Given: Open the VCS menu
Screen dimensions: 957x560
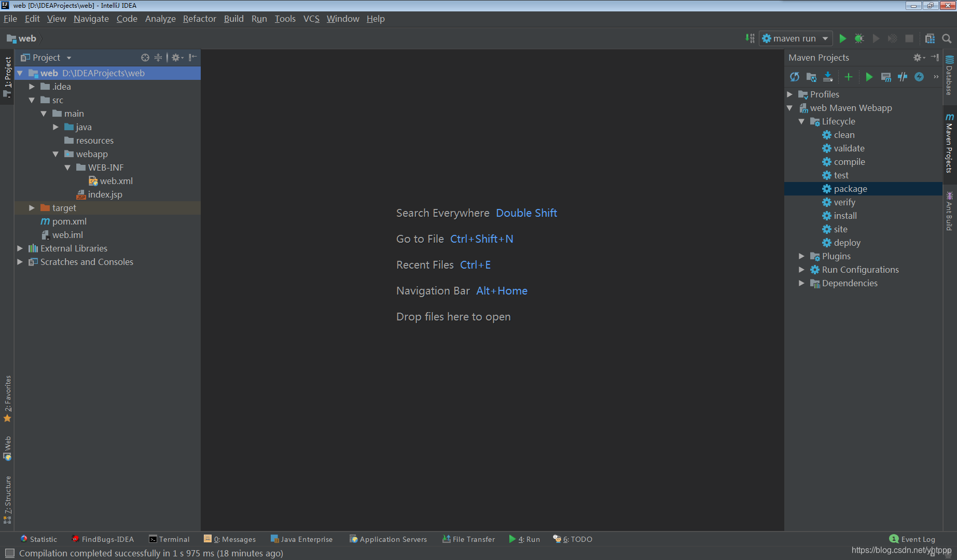Looking at the screenshot, I should pos(311,19).
